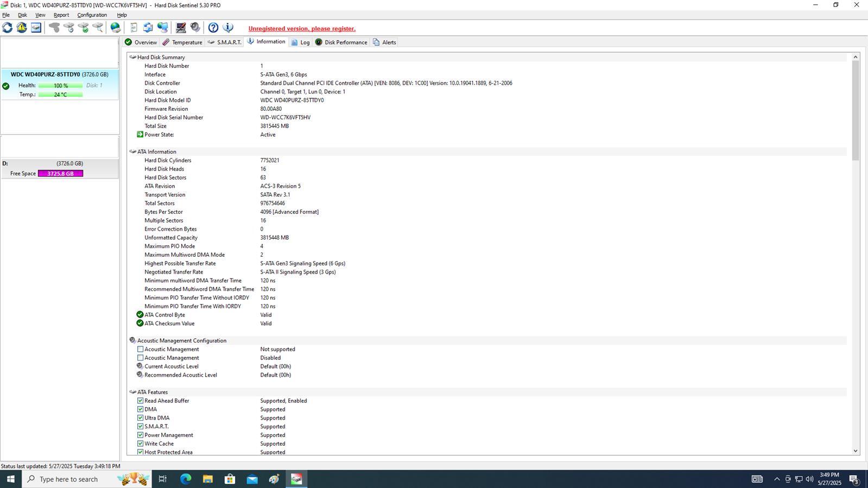The width and height of the screenshot is (868, 488).
Task: Open the Mail app from the taskbar
Action: 252,479
